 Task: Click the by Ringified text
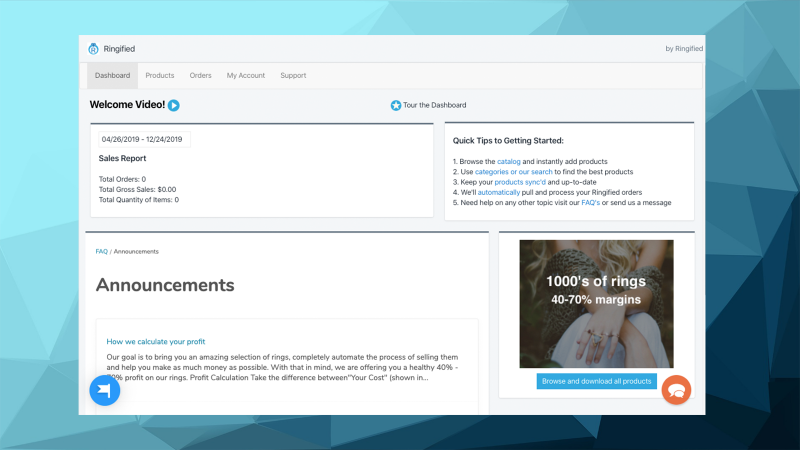[684, 49]
